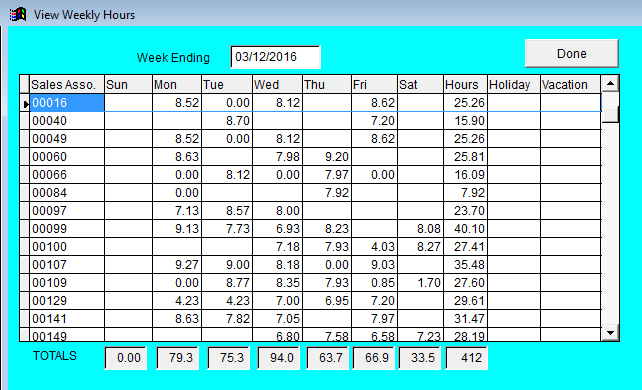Click the Tuesday total 75.3 box

(x=229, y=358)
